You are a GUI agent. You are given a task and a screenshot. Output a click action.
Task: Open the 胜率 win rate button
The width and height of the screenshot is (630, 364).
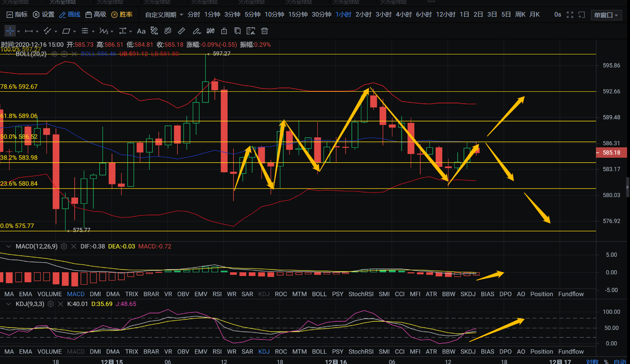(122, 15)
